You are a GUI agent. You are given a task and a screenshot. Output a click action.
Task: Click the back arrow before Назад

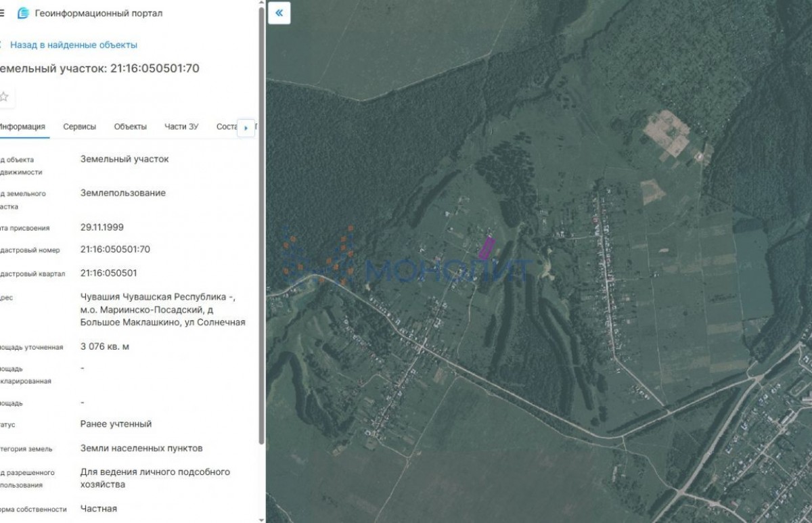[1, 45]
